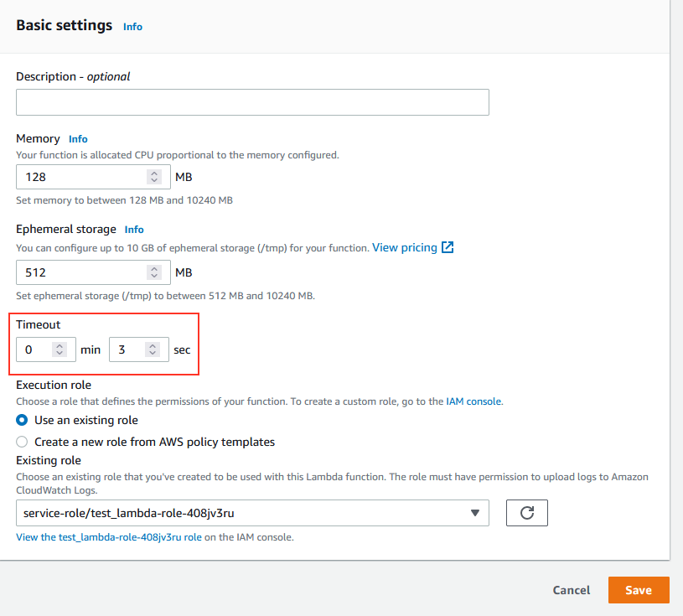
Task: Click the refresh icon next to Existing role dropdown
Action: point(526,512)
